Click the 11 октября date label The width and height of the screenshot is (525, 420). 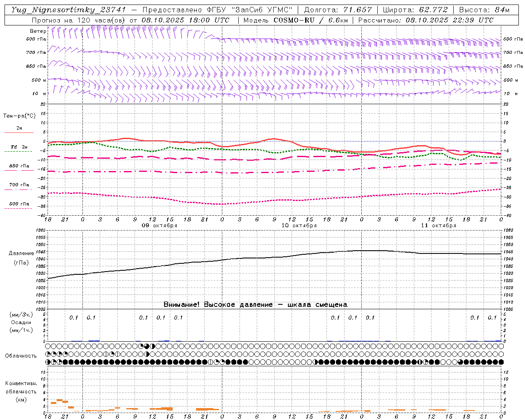pos(438,226)
